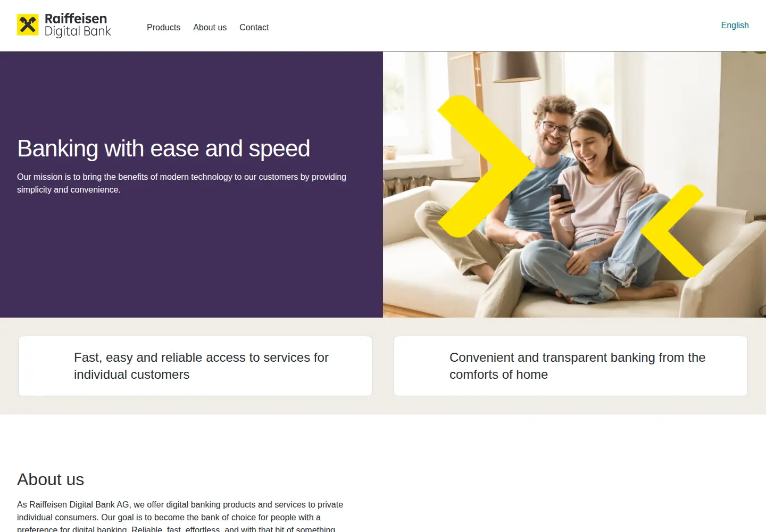Click the 'Banking with ease and speed' headline
The image size is (766, 532).
[x=163, y=148]
